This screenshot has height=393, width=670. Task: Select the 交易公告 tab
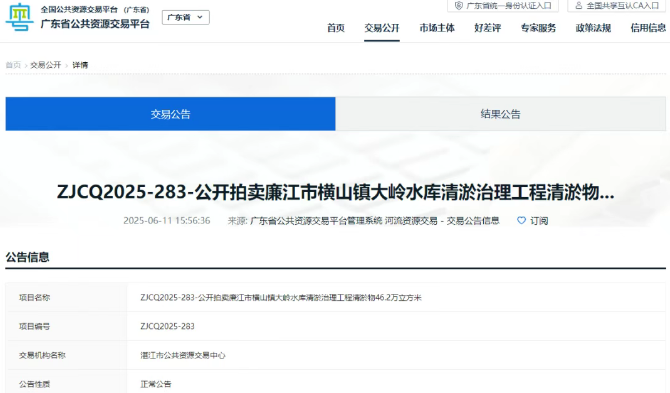click(x=170, y=114)
